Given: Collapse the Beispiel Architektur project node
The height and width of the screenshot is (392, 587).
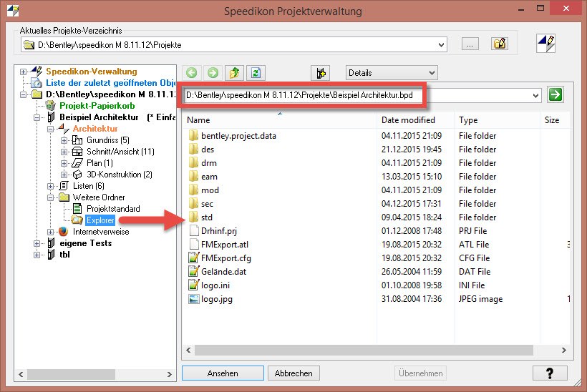Looking at the screenshot, I should pyautogui.click(x=37, y=117).
